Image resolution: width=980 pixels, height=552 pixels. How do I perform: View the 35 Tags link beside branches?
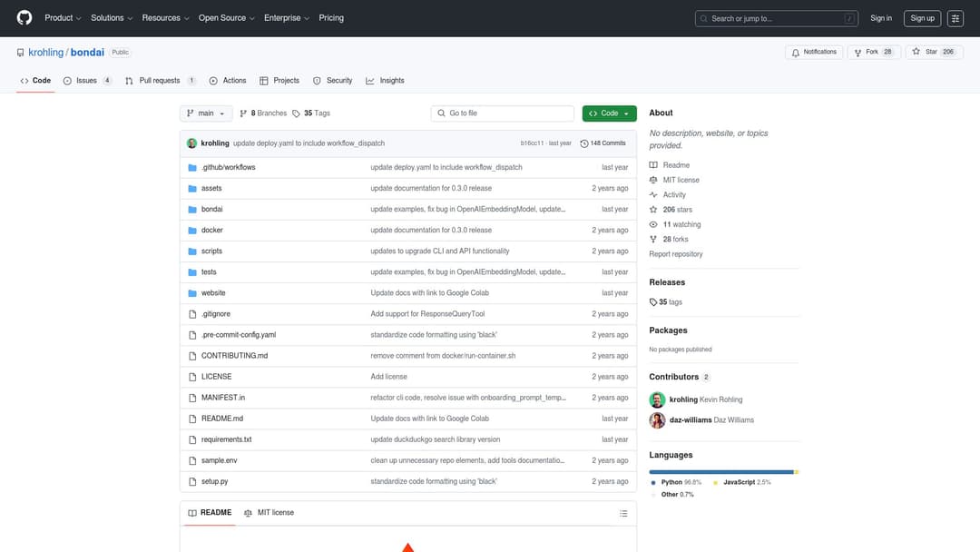tap(311, 113)
